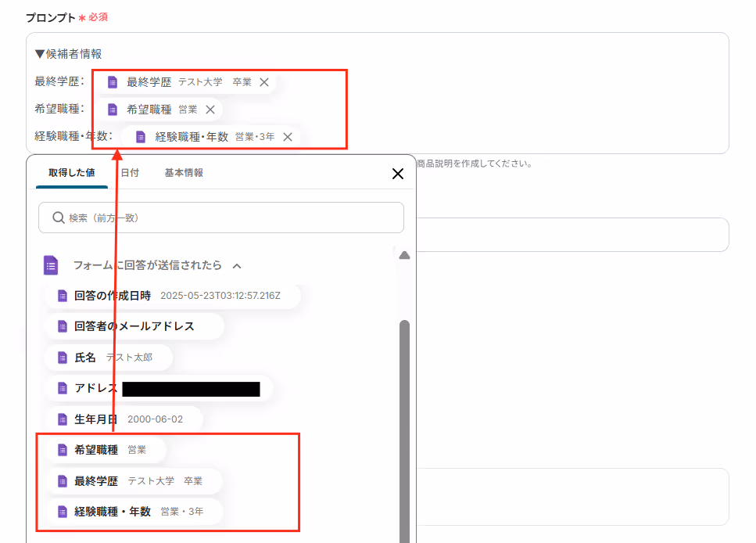756x543 pixels.
Task: Switch to the 基本情報 tab
Action: [x=184, y=173]
